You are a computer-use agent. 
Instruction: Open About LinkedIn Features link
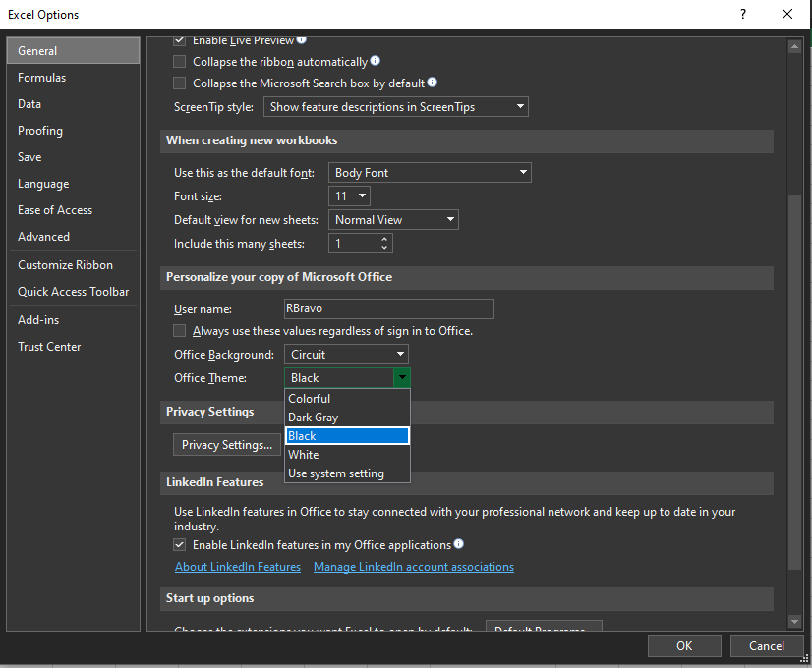(x=238, y=567)
